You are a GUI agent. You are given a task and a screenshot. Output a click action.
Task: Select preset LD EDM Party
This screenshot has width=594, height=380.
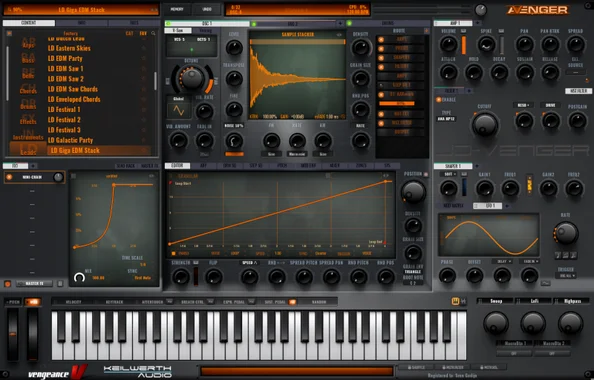coord(65,58)
